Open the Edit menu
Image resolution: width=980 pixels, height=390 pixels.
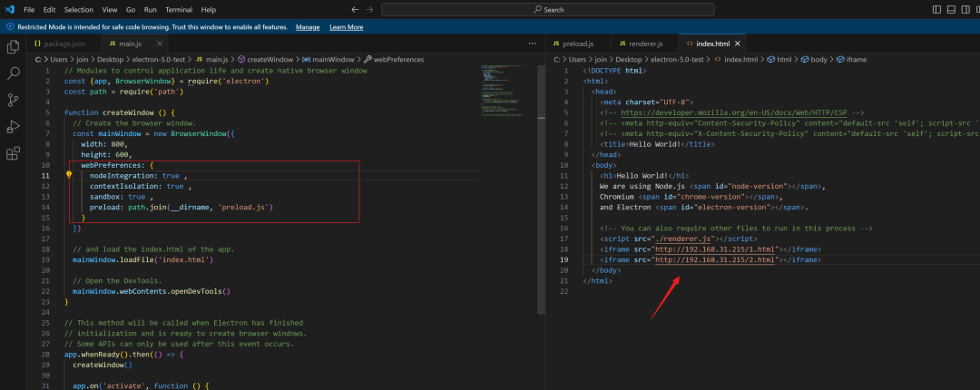[x=49, y=9]
